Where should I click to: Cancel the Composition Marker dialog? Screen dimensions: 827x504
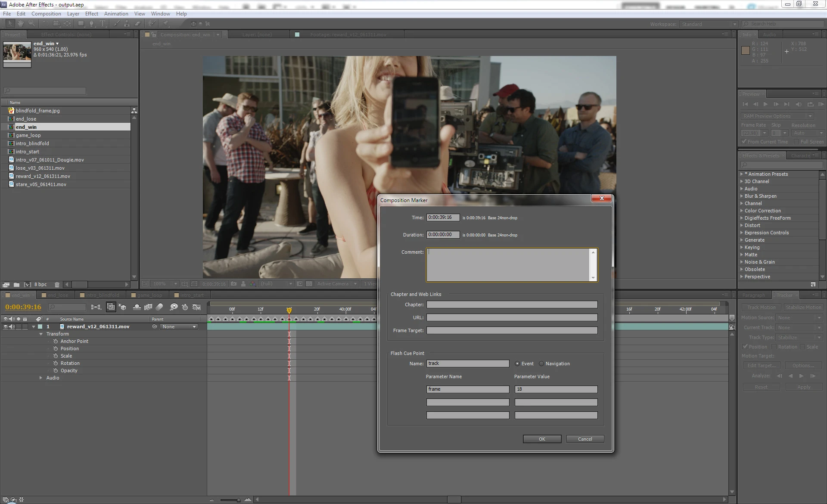[585, 439]
